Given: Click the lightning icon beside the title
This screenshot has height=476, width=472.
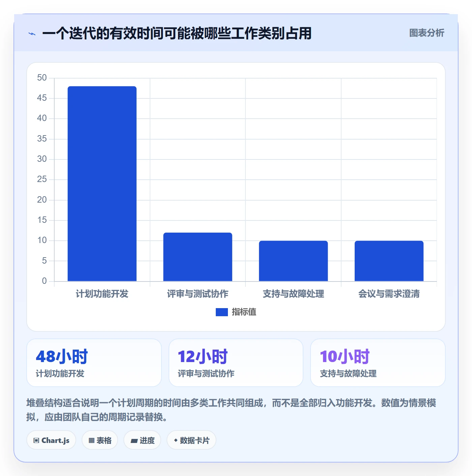Looking at the screenshot, I should click(x=32, y=34).
